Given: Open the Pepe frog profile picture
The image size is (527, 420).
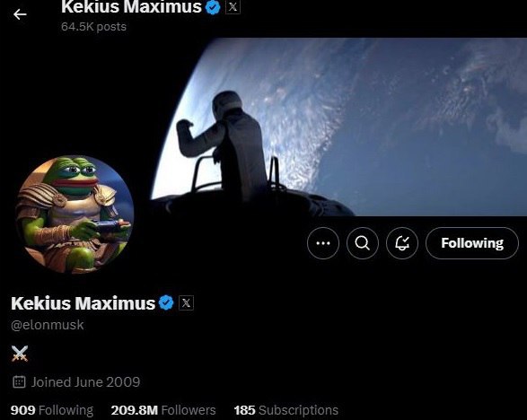Looking at the screenshot, I should point(75,214).
